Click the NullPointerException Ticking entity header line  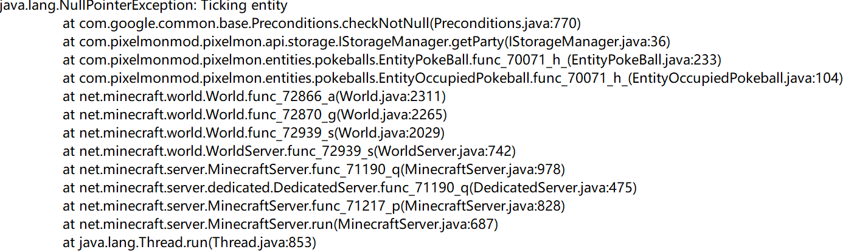pos(144,7)
